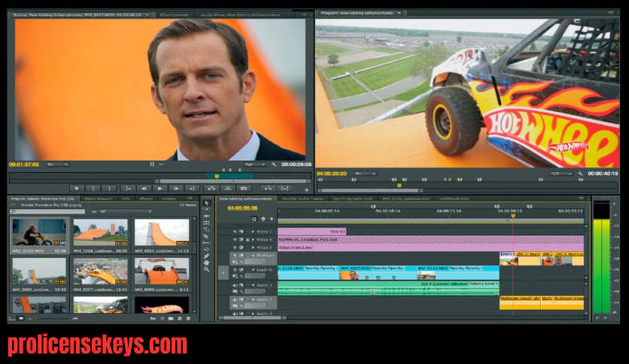Open Program monitor 1/2 resolution dropdown

(561, 174)
